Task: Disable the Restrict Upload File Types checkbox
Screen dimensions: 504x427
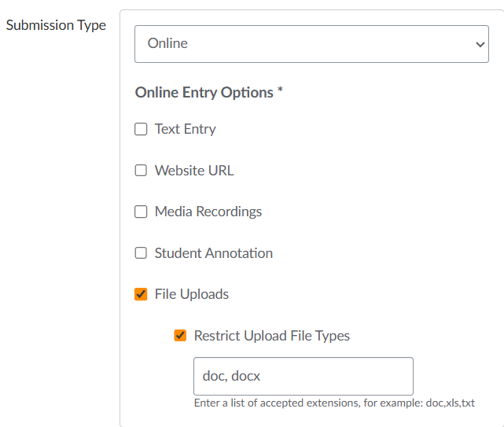Action: click(181, 336)
